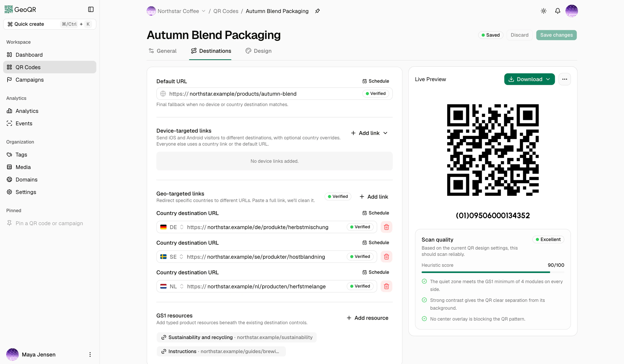Delete the NL country destination
The height and width of the screenshot is (364, 624).
386,286
